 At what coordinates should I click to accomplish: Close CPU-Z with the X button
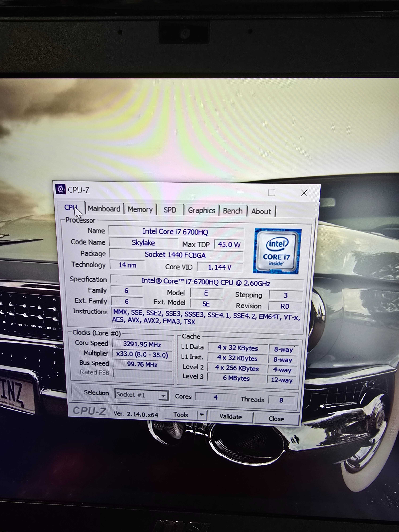coord(304,193)
